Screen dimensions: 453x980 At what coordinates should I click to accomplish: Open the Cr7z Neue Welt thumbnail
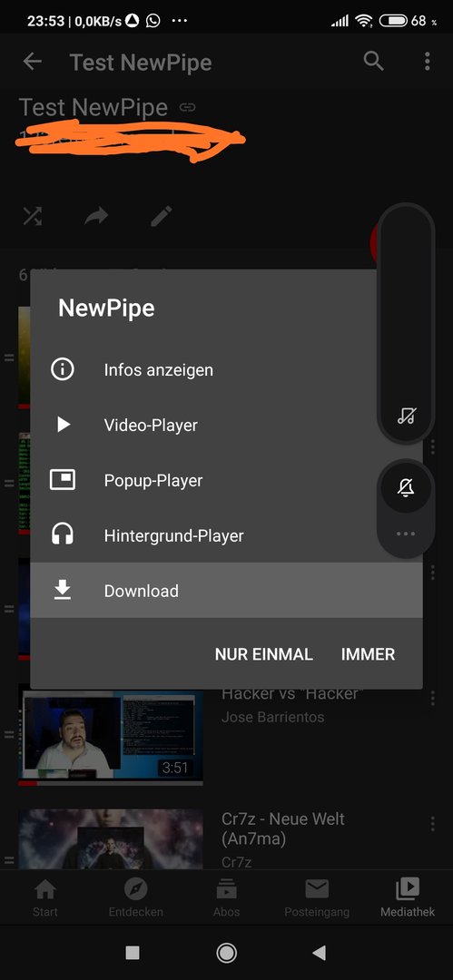(111, 838)
